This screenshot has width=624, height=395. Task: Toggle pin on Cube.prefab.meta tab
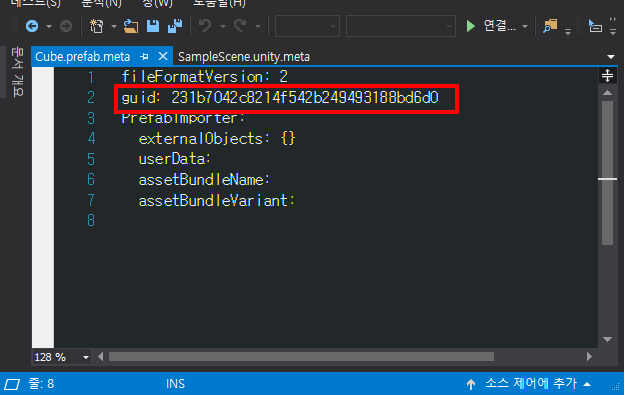(144, 57)
